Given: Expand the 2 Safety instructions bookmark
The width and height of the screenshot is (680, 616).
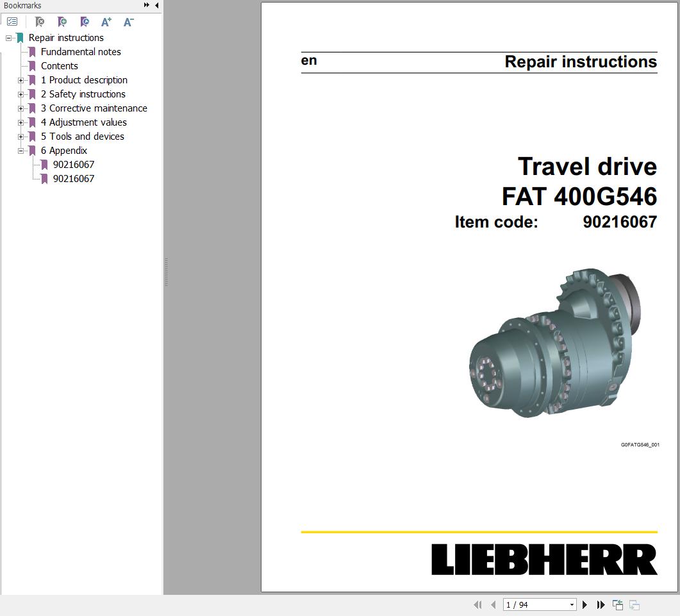Looking at the screenshot, I should (21, 95).
